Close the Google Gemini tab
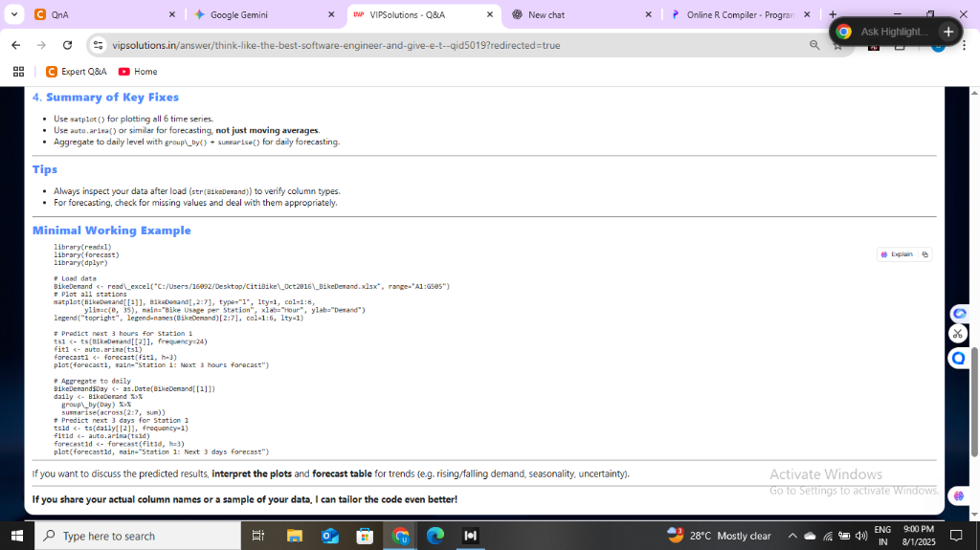This screenshot has height=550, width=980. (331, 14)
